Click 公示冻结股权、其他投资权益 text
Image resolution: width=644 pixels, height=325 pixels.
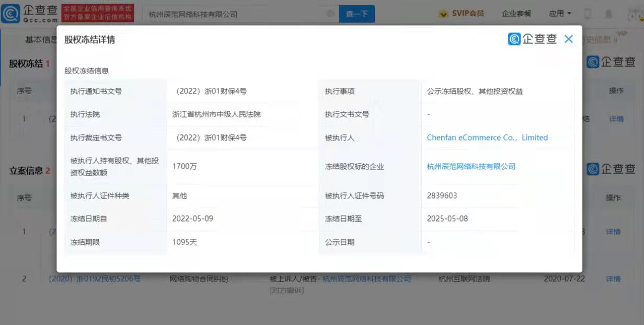tap(475, 91)
